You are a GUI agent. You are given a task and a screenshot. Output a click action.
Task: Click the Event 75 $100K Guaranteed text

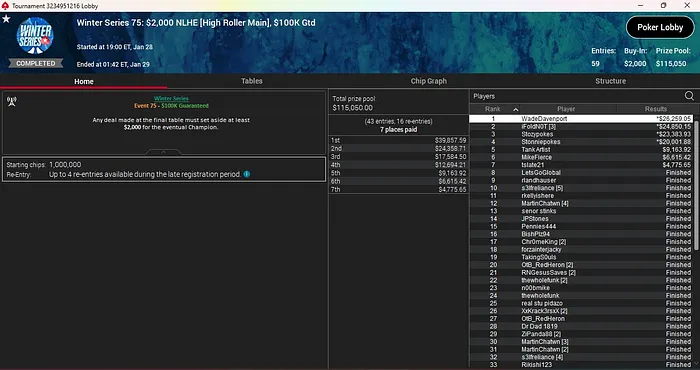pos(171,106)
